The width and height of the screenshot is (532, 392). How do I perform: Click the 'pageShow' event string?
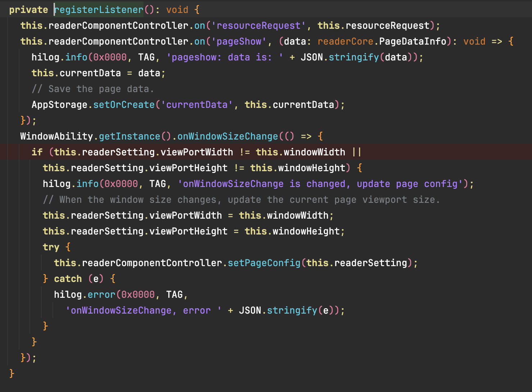pos(239,41)
